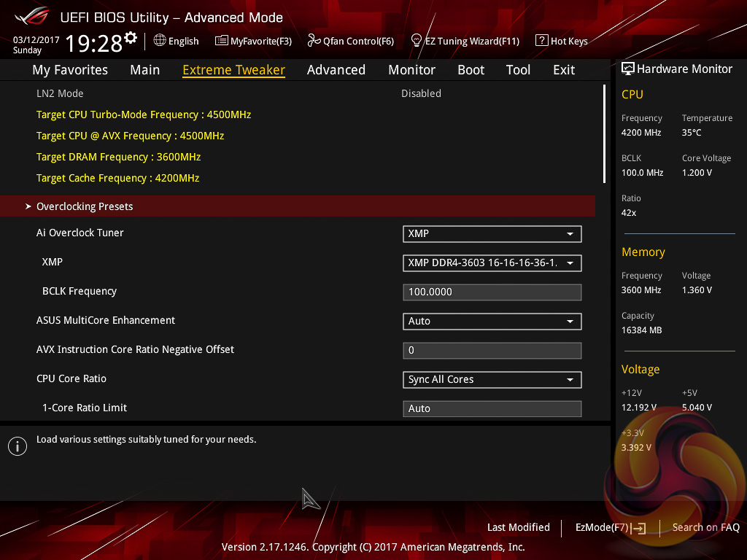Click the EzMode exit arrow icon
747x560 pixels.
tap(639, 528)
